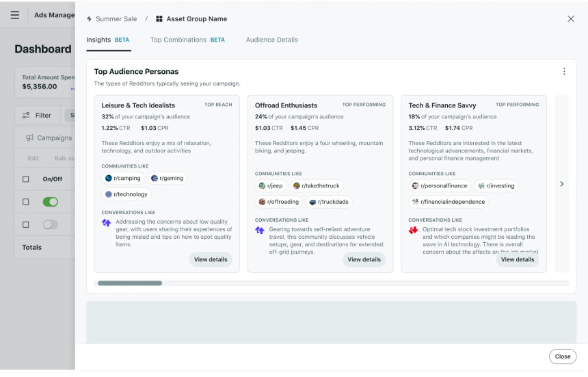View details for Leisure & Tech Idealists
588x377 pixels.
[211, 259]
